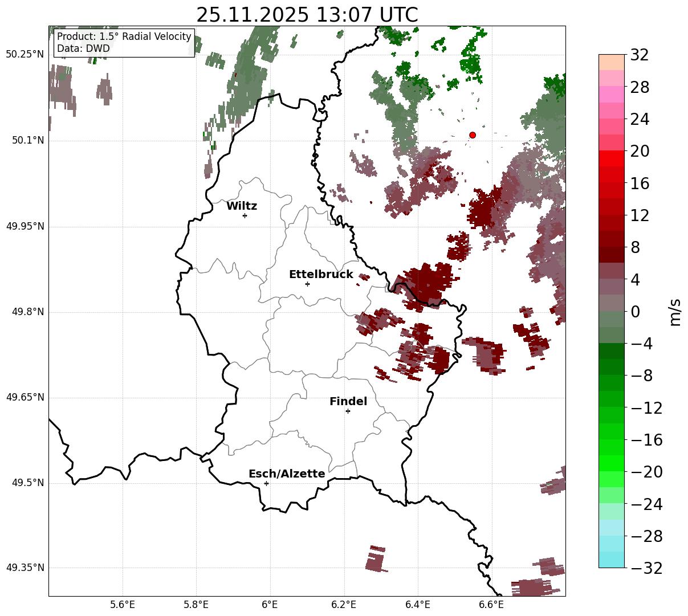The width and height of the screenshot is (688, 616).
Task: Click the Esch/Alzette station cross marker
Action: pyautogui.click(x=266, y=483)
